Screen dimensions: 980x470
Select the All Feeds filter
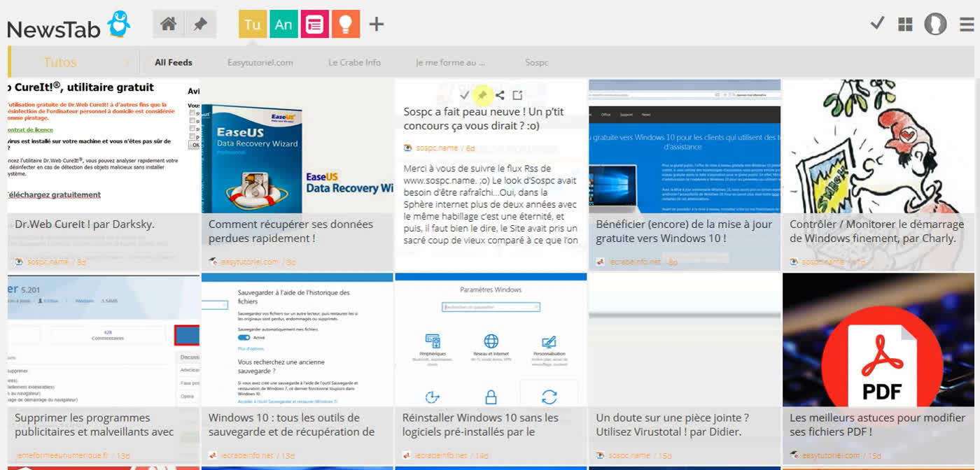click(174, 62)
